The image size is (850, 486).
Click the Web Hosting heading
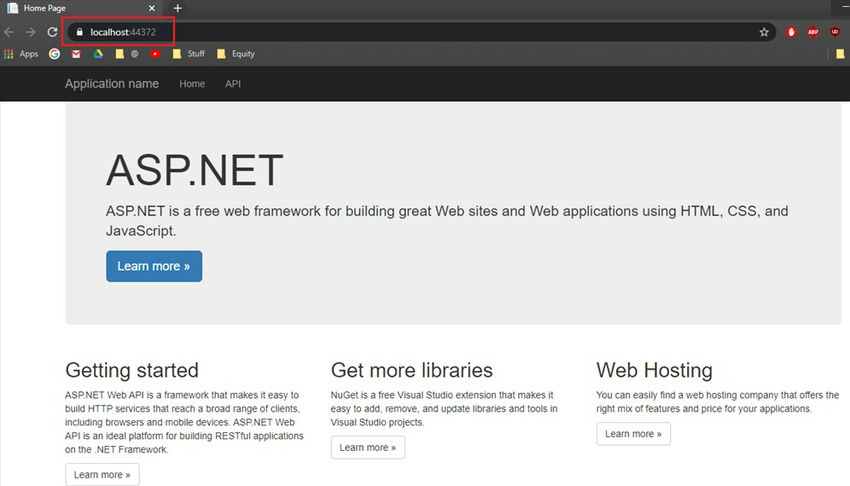(x=654, y=370)
